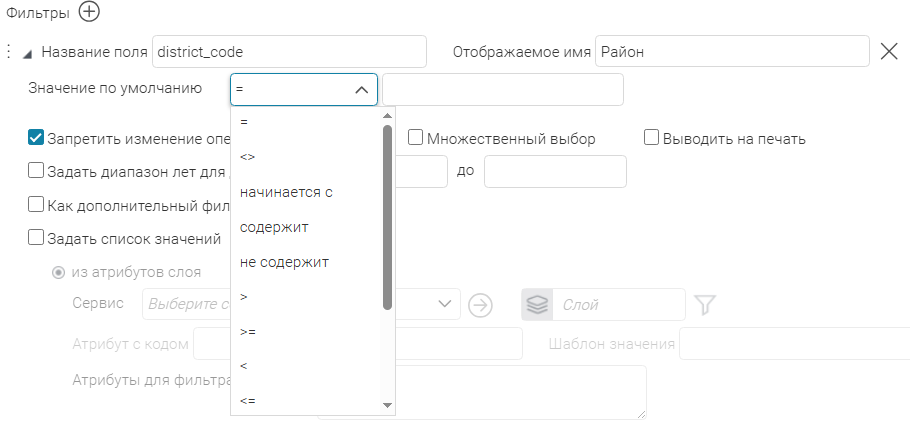Open the Сервис dropdown chevron
This screenshot has width=910, height=423.
tap(445, 305)
